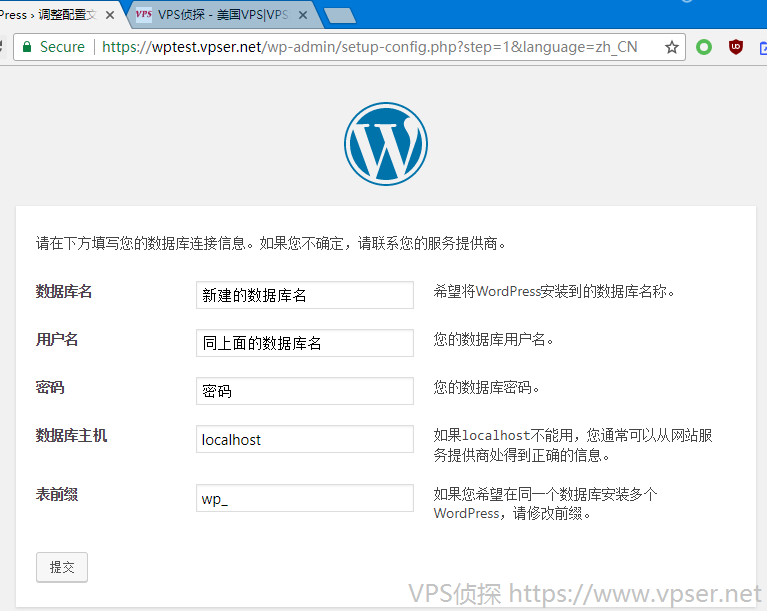
Task: Click the browser address bar URL
Action: click(370, 47)
